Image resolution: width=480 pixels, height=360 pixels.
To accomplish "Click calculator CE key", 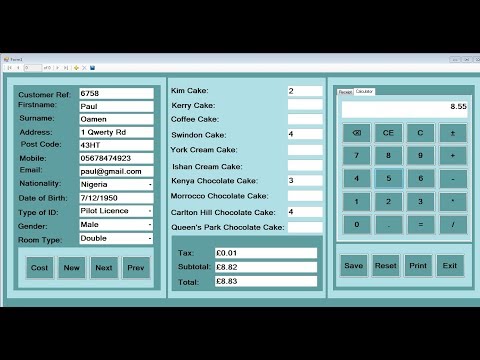I will tap(388, 133).
